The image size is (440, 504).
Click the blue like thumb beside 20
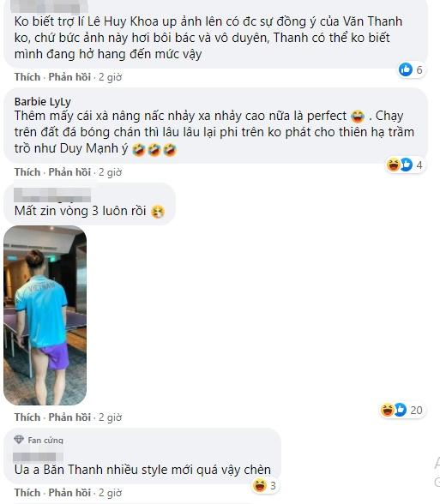tap(400, 410)
